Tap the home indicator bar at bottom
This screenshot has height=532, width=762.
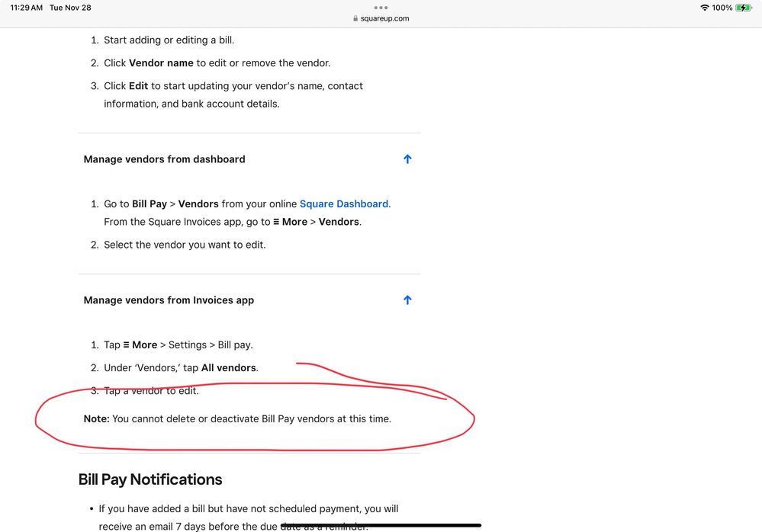tap(381, 525)
